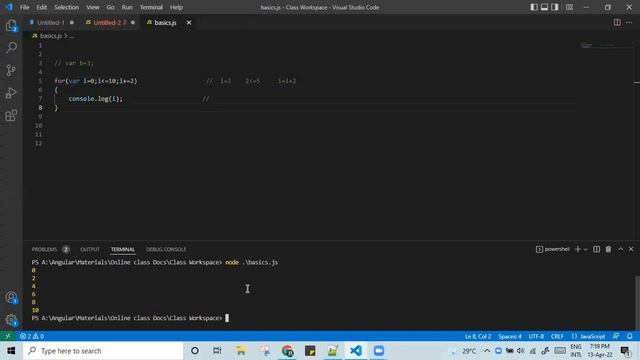Click the feedback icon in status bar

click(616, 336)
